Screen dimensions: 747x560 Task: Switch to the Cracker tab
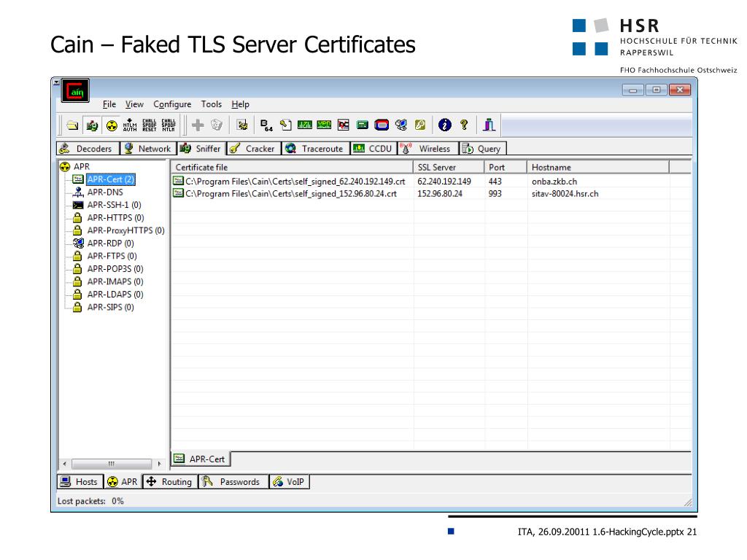(x=254, y=149)
